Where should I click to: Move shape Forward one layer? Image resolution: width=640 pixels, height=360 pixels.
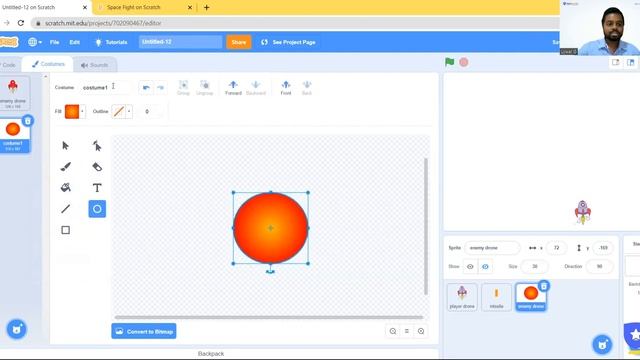click(233, 87)
